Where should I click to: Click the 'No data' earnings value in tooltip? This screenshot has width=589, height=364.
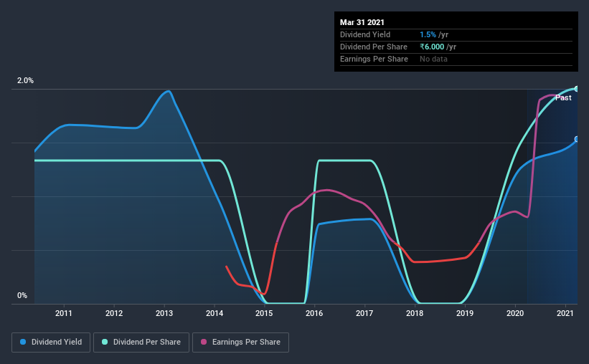pos(433,59)
